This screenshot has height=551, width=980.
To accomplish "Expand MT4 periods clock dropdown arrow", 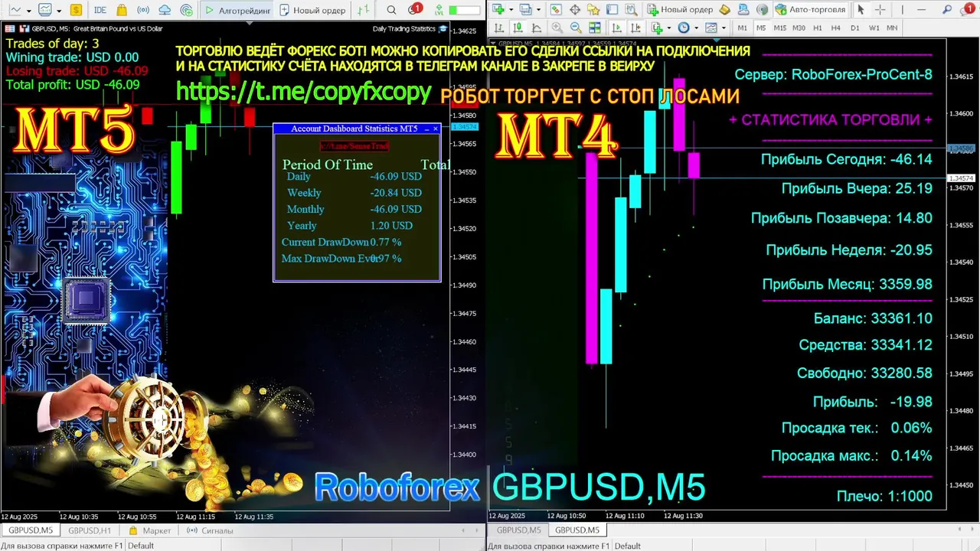I will point(696,28).
